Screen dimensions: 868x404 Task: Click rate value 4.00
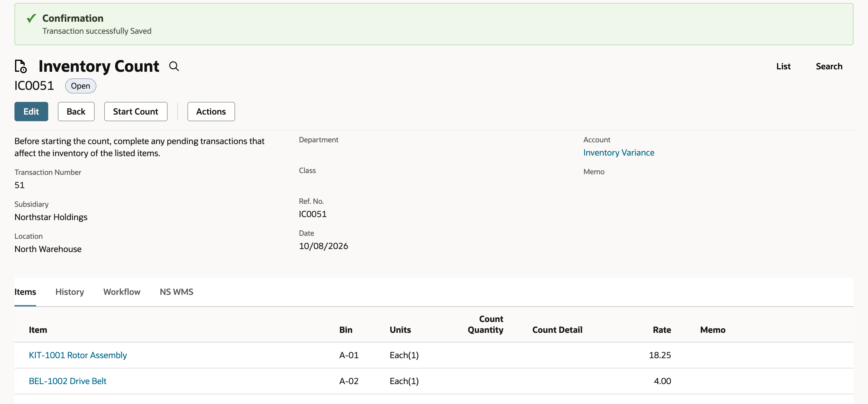coord(662,381)
